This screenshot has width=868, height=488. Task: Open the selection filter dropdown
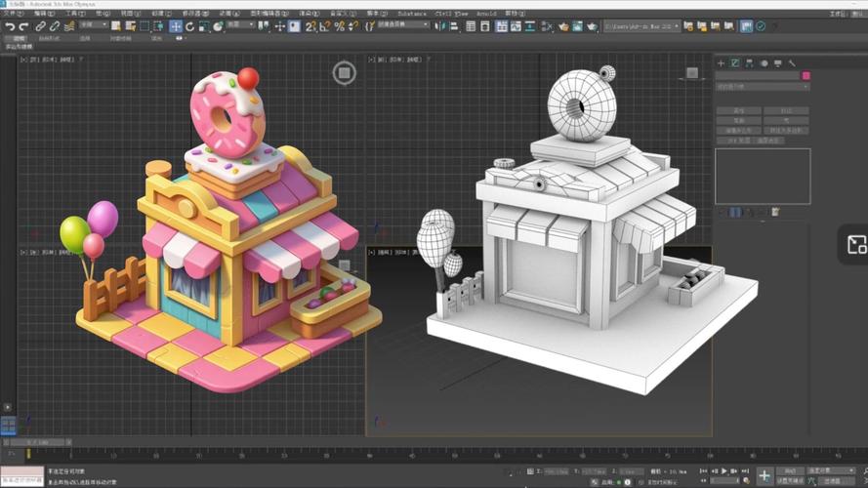point(93,25)
